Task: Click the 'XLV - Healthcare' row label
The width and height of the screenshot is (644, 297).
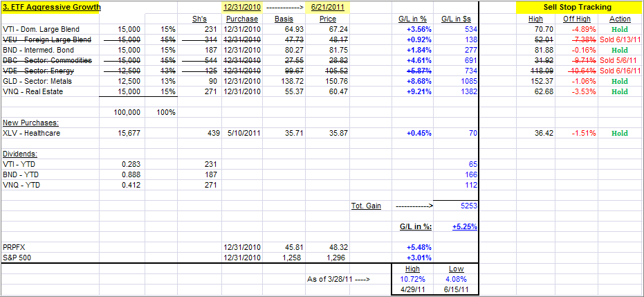Action: tap(30, 133)
